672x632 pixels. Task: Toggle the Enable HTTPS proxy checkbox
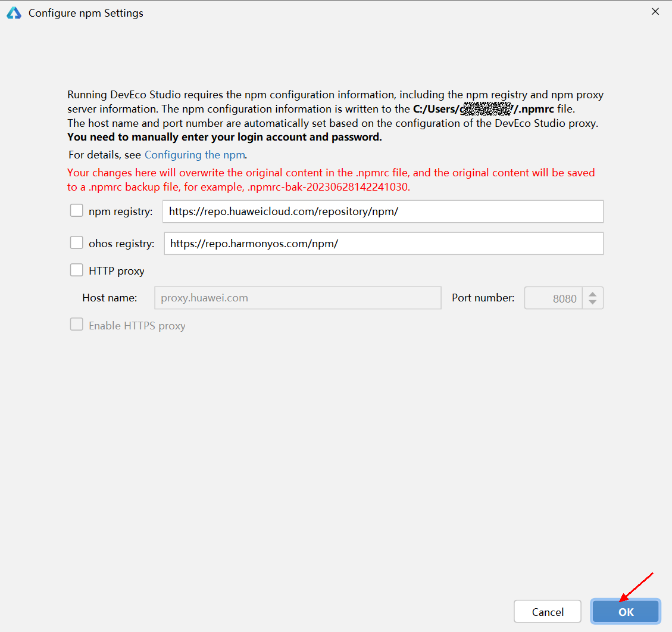76,325
